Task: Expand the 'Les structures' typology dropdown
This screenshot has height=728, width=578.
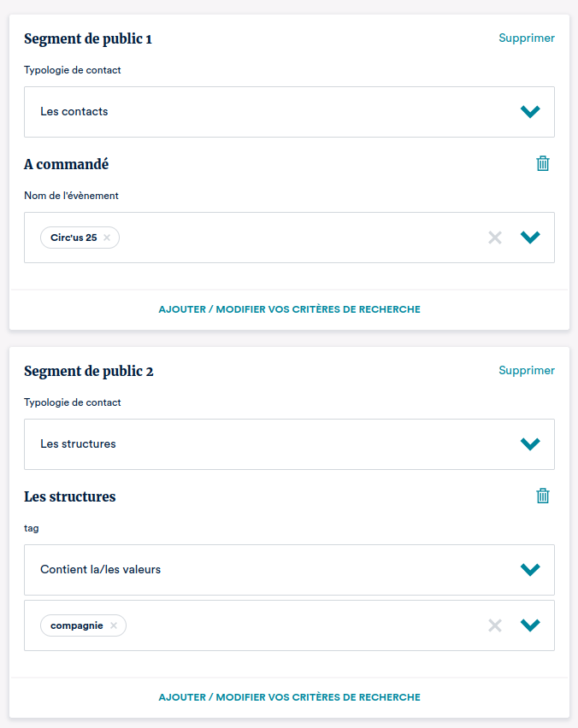Action: 530,443
